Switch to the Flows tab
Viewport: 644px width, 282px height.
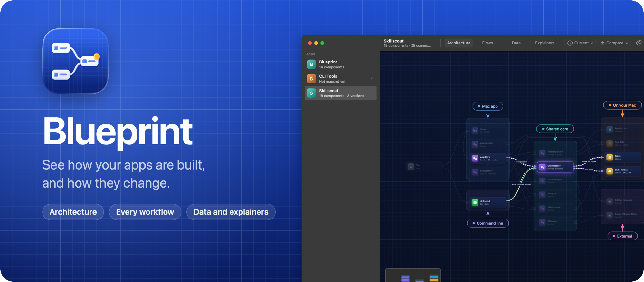click(488, 43)
